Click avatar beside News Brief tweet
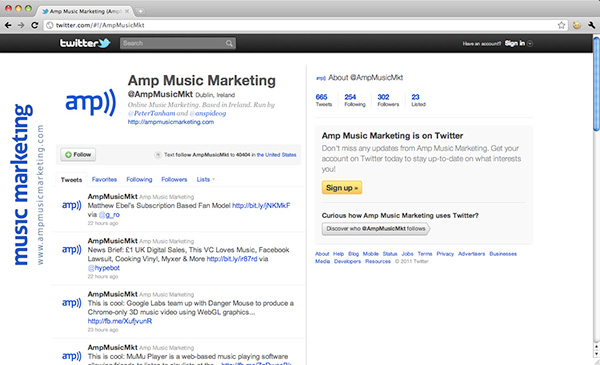This screenshot has width=600, height=365. point(72,250)
